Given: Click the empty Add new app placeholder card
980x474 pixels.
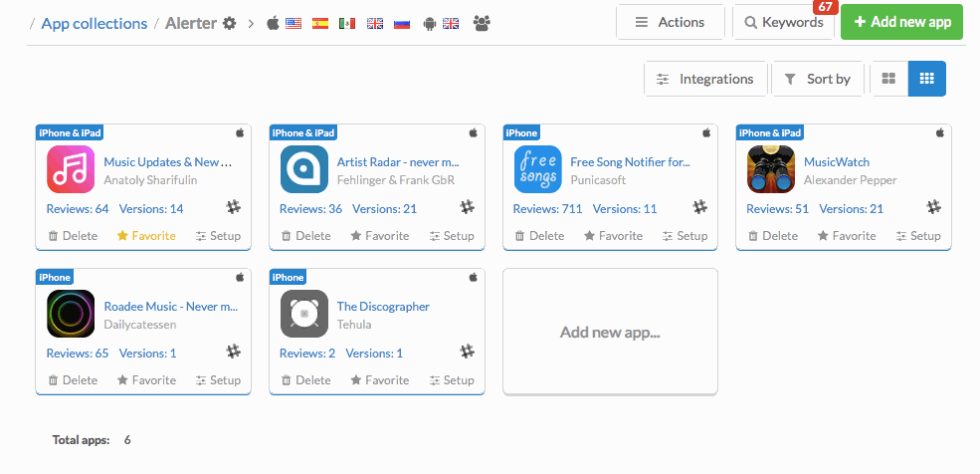Looking at the screenshot, I should [610, 332].
